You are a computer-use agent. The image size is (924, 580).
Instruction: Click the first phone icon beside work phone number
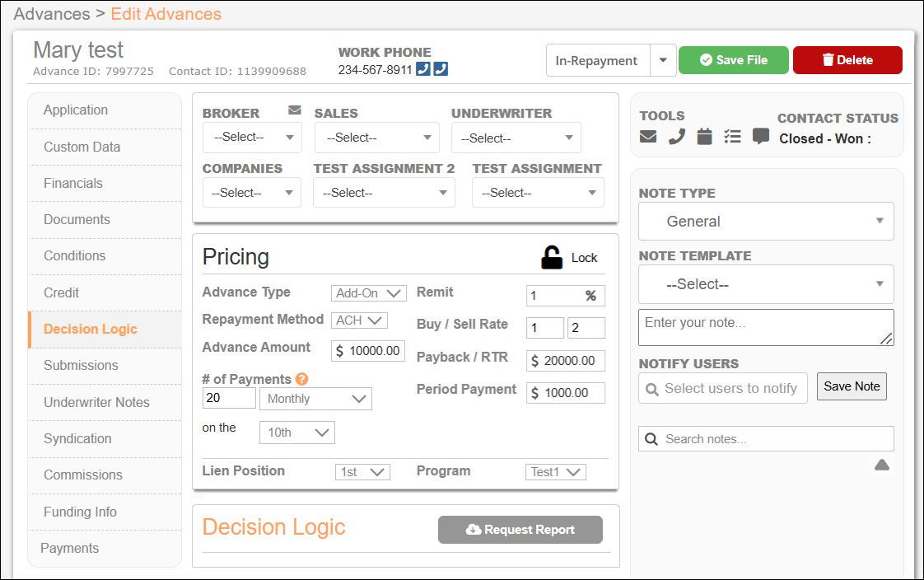pos(423,69)
